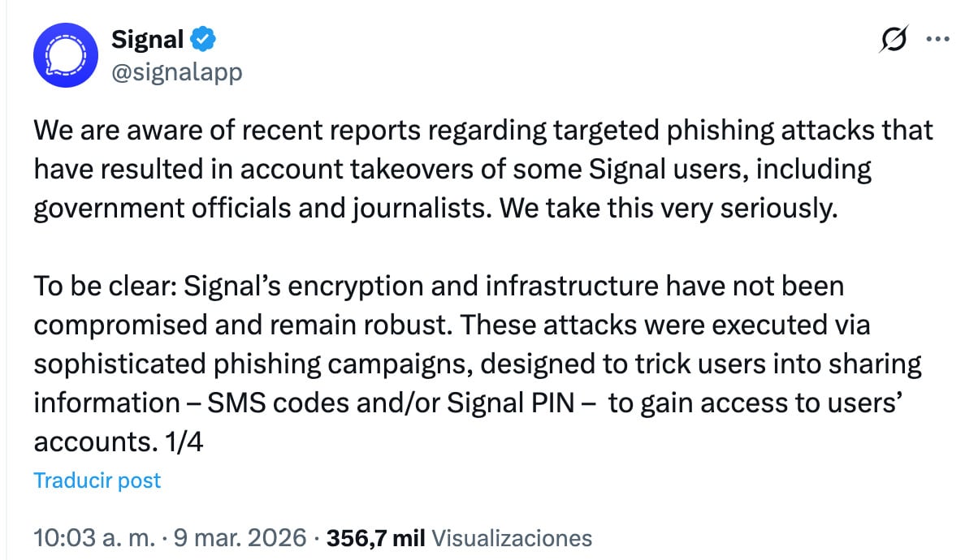Open the circular Signal profile avatar

point(67,55)
